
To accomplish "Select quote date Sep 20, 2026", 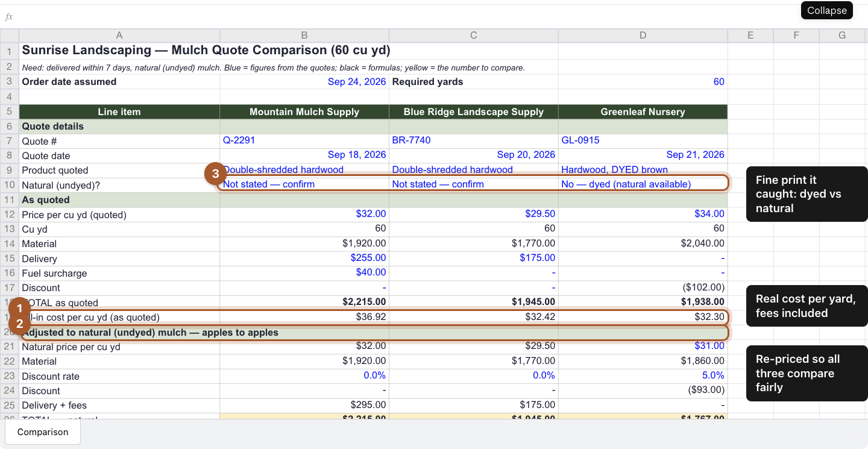I will (474, 155).
